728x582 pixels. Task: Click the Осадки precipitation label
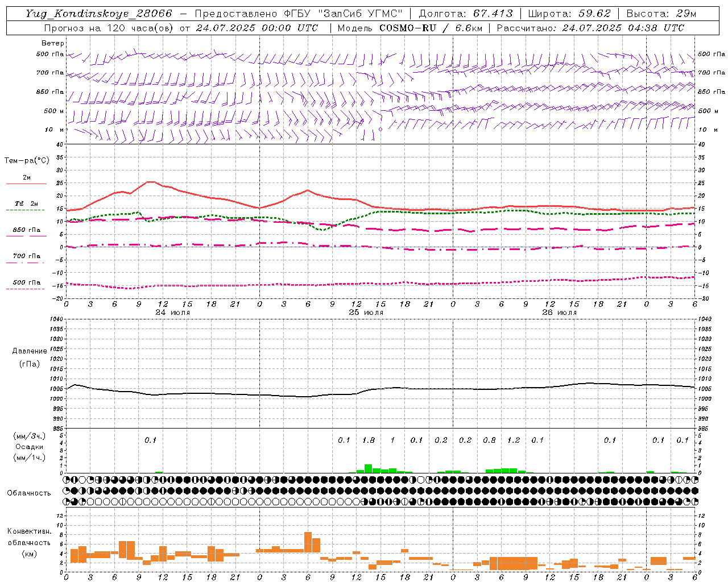[30, 447]
